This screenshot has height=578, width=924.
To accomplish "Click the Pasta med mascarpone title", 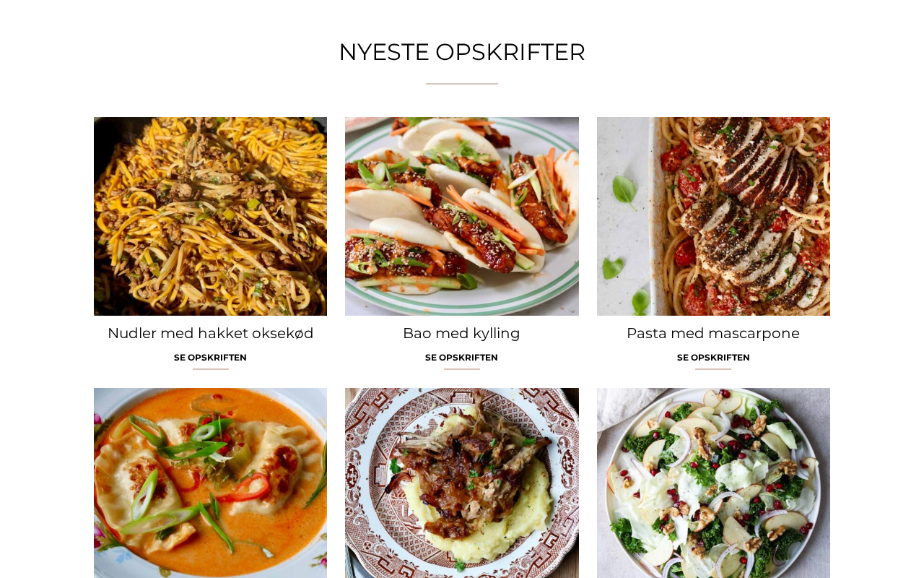I will pyautogui.click(x=713, y=333).
